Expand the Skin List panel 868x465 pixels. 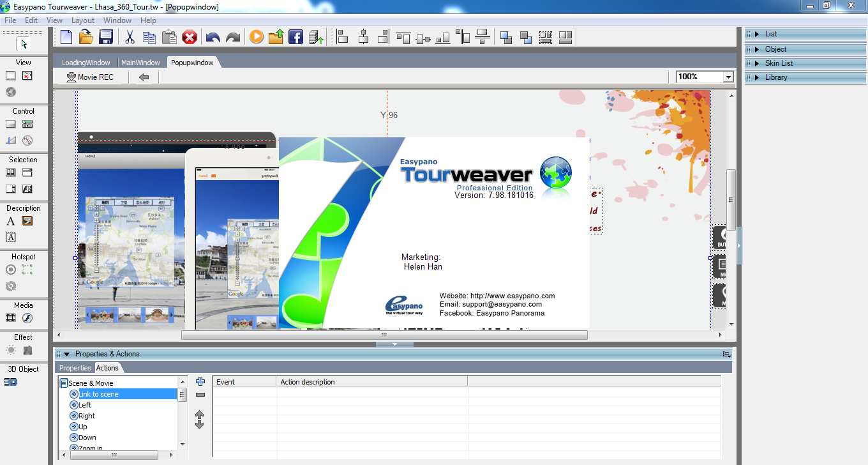pyautogui.click(x=756, y=63)
